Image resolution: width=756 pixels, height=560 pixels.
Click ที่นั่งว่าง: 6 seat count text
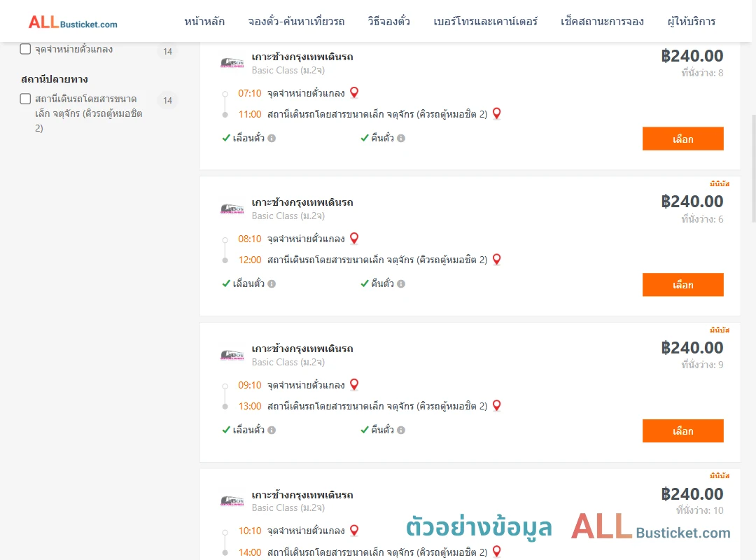click(702, 219)
